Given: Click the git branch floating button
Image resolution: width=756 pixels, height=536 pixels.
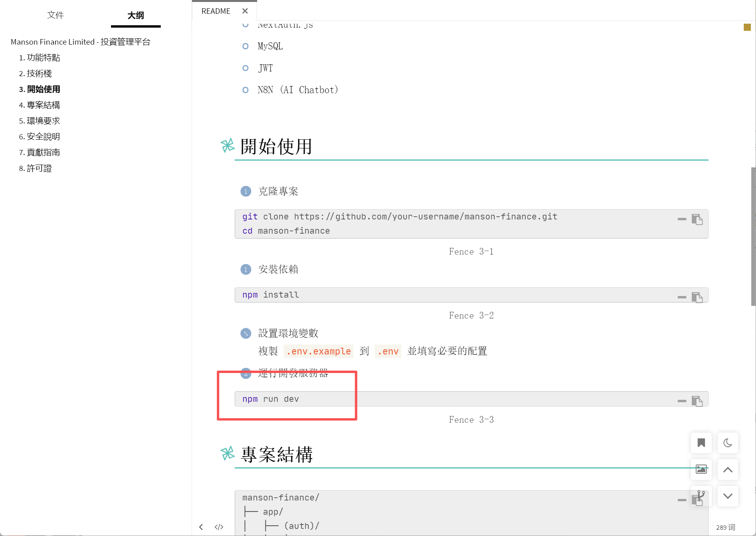Looking at the screenshot, I should (x=701, y=496).
